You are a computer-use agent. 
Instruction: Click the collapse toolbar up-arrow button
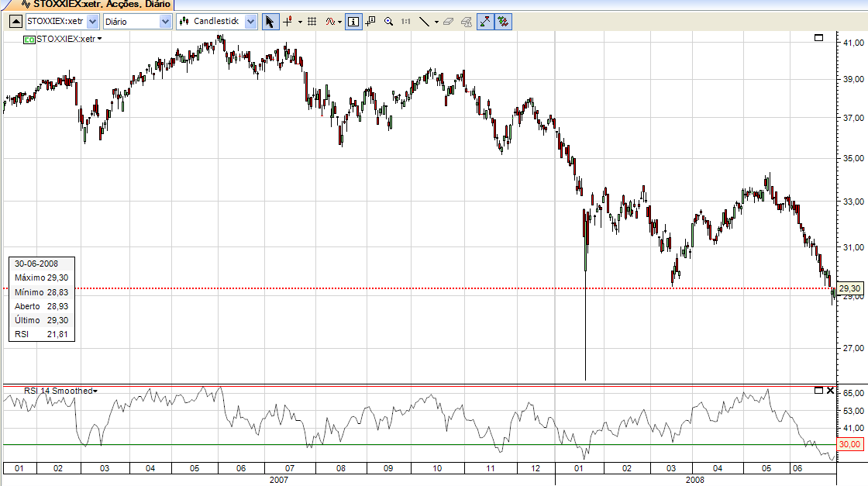coord(16,22)
